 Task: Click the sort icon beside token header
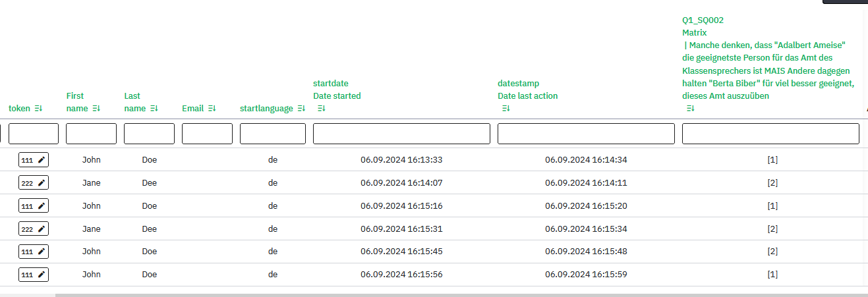pyautogui.click(x=38, y=109)
